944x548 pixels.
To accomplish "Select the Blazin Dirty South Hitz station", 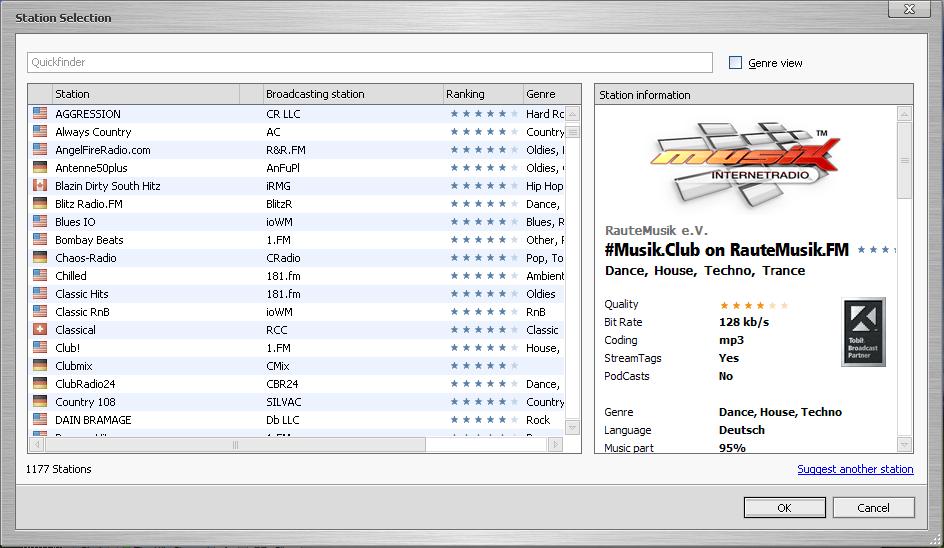I will pos(297,186).
